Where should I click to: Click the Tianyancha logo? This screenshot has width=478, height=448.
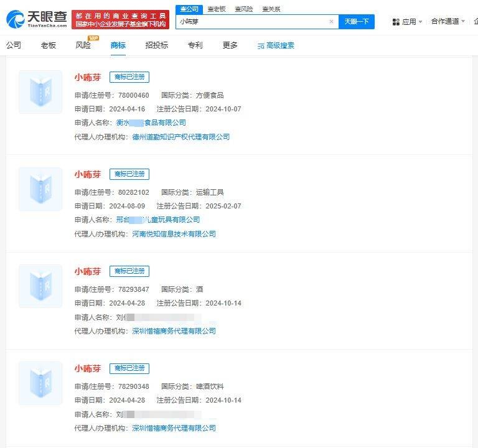coord(37,19)
